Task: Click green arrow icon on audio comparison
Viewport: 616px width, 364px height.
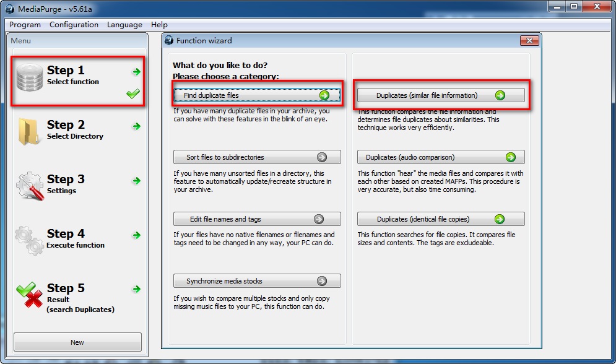Action: (510, 157)
